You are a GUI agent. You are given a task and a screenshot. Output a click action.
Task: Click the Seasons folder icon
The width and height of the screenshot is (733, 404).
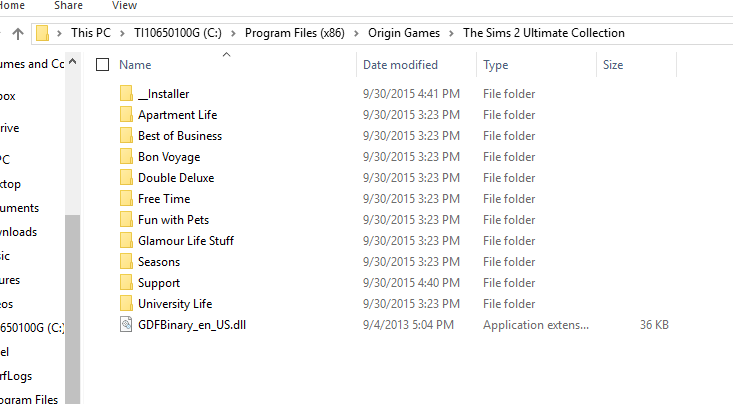tap(126, 262)
